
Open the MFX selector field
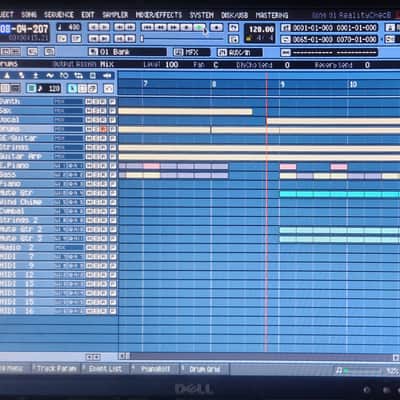coord(192,52)
